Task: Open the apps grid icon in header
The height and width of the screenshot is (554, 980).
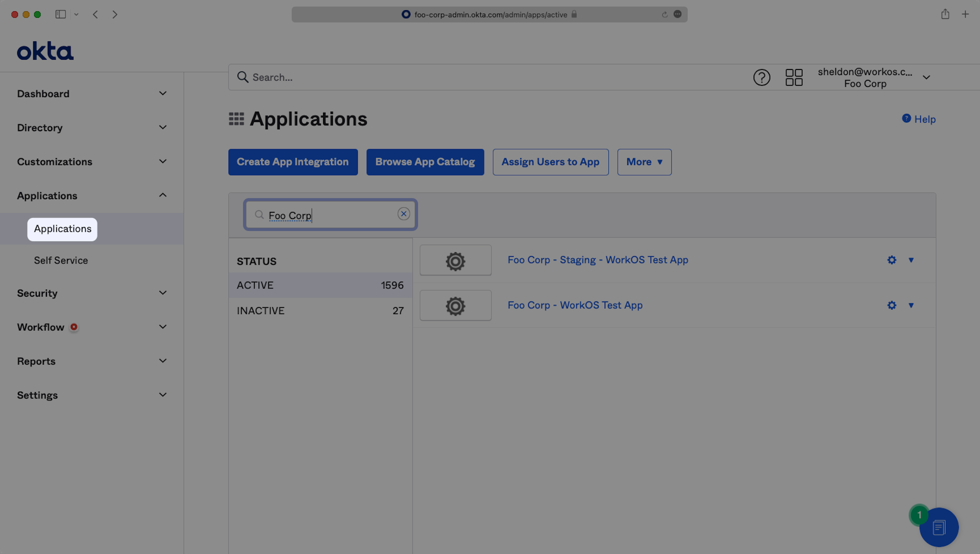Action: coord(794,78)
